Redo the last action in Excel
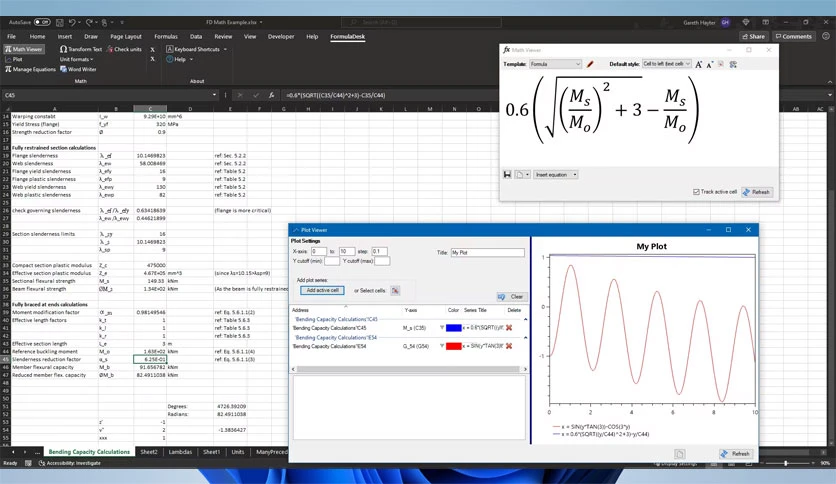This screenshot has width=836, height=484. pos(89,22)
